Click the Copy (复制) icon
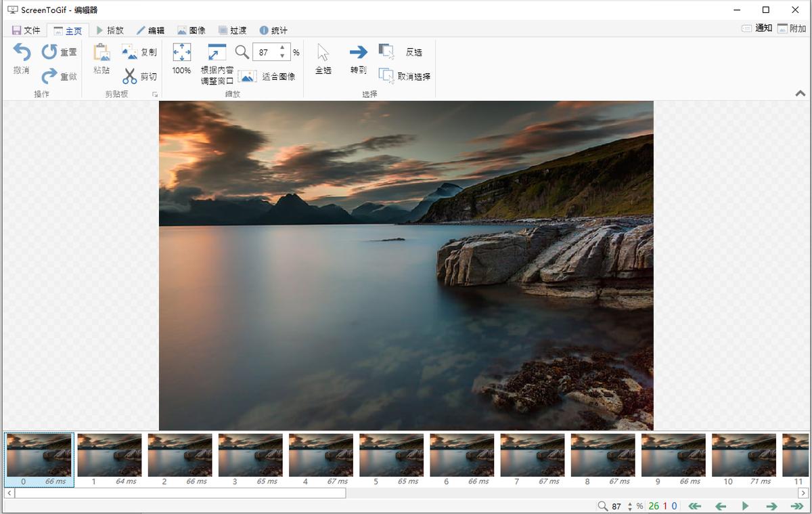Screen dimensions: 812x514 point(129,52)
